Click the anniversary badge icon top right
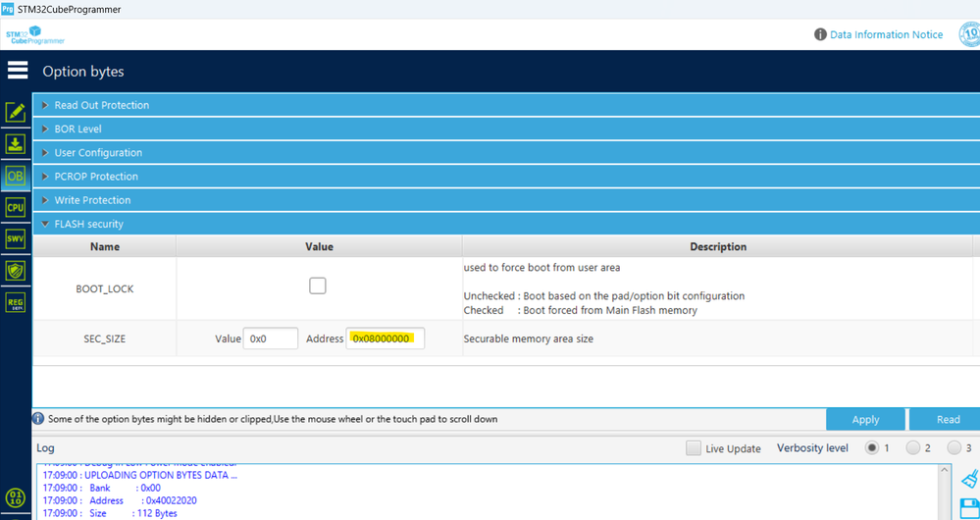The height and width of the screenshot is (520, 980). [x=970, y=34]
